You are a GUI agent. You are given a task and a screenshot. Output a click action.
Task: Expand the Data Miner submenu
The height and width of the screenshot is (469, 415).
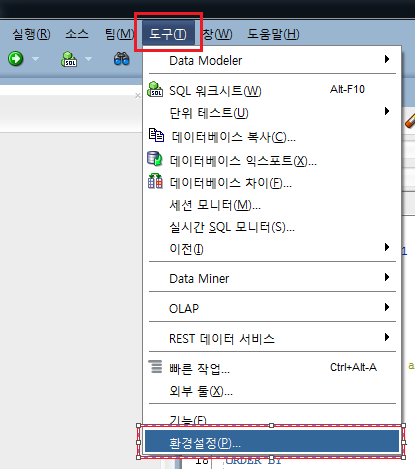pyautogui.click(x=272, y=278)
